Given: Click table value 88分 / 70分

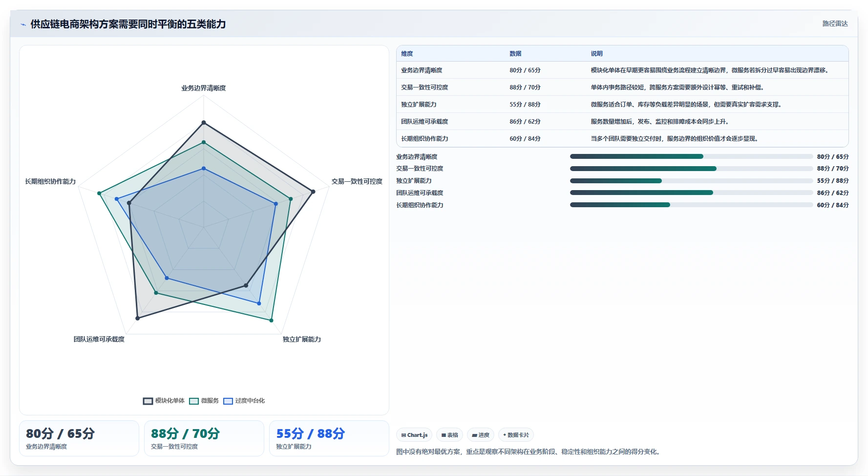Looking at the screenshot, I should tap(525, 87).
